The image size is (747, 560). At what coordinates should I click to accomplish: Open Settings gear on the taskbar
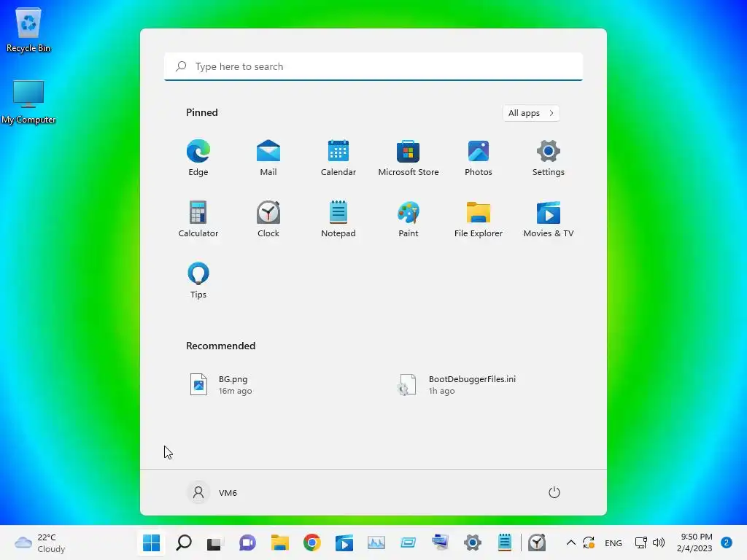(473, 542)
